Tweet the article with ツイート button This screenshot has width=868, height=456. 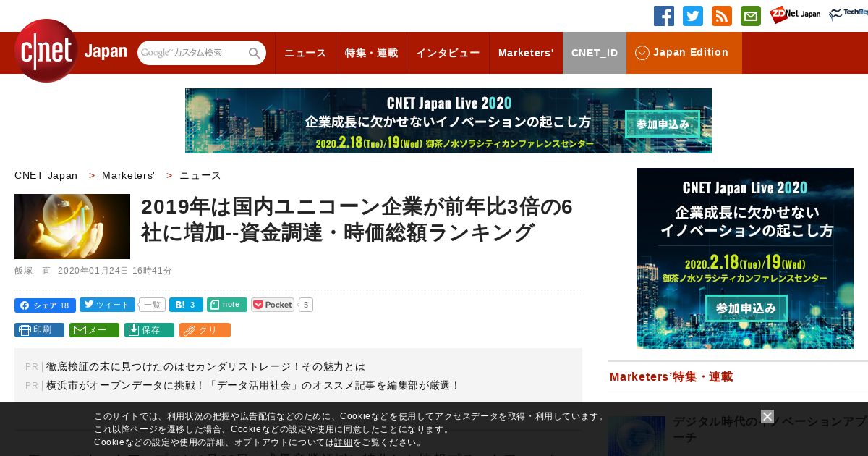click(107, 305)
